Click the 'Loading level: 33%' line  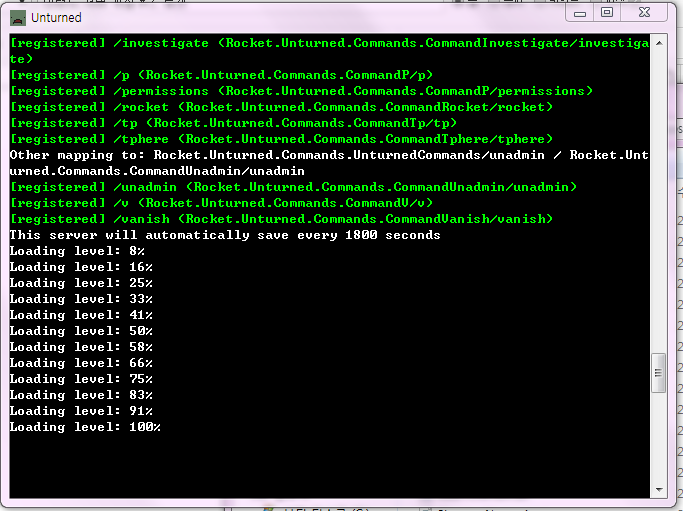[81, 299]
